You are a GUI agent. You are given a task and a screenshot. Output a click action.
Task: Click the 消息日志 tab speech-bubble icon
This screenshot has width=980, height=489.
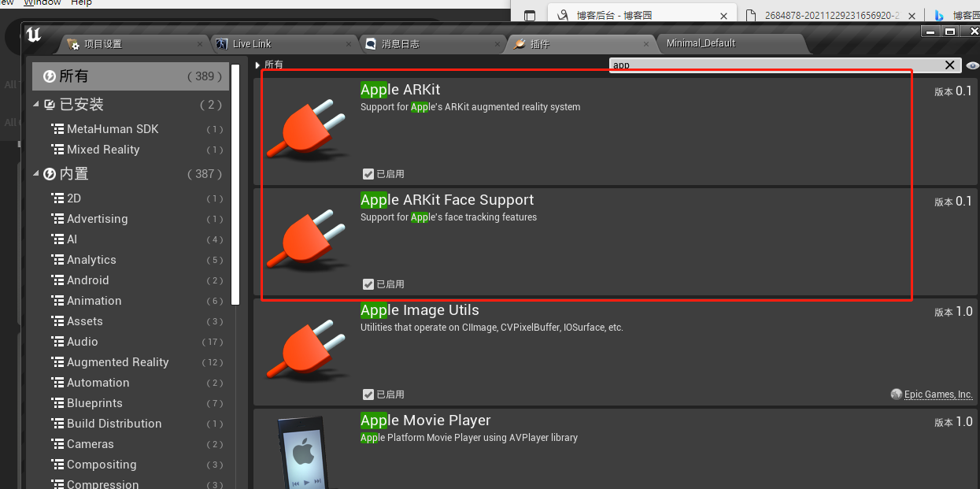point(371,44)
